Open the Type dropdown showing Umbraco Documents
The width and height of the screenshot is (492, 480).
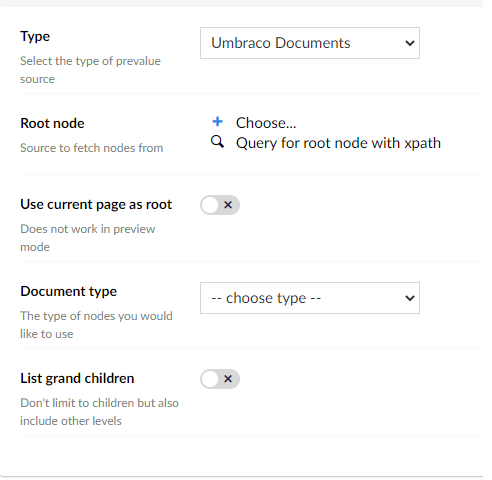310,43
